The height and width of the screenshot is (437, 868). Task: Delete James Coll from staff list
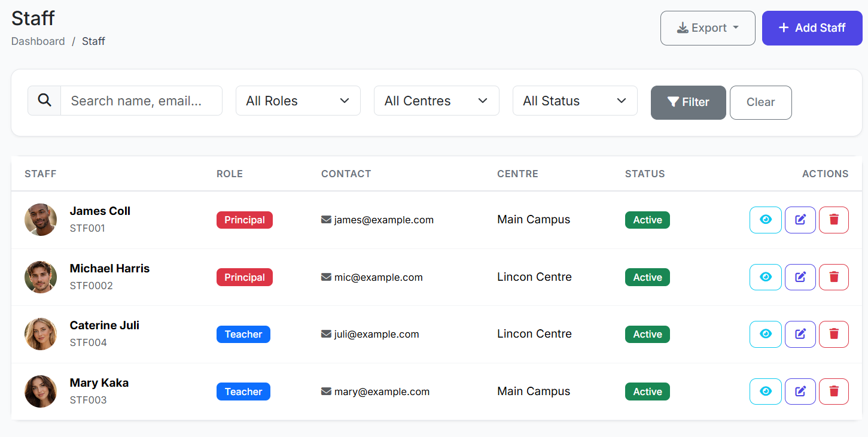click(x=833, y=220)
